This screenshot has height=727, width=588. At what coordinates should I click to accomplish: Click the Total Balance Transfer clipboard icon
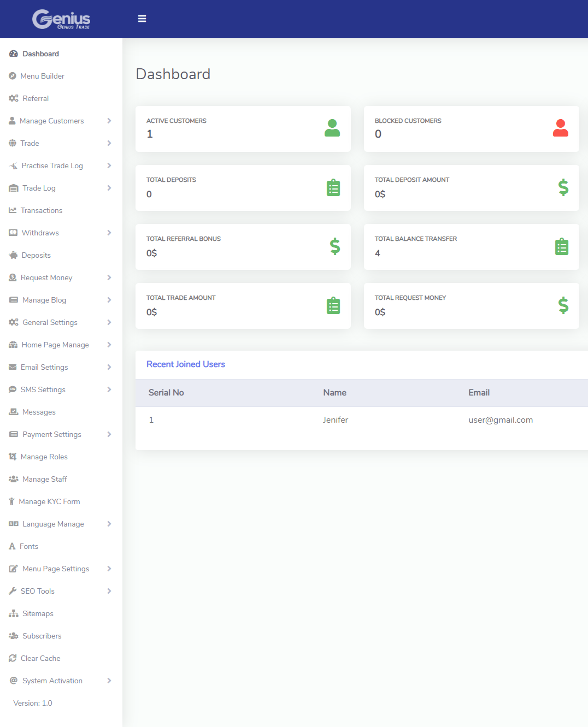tap(561, 247)
